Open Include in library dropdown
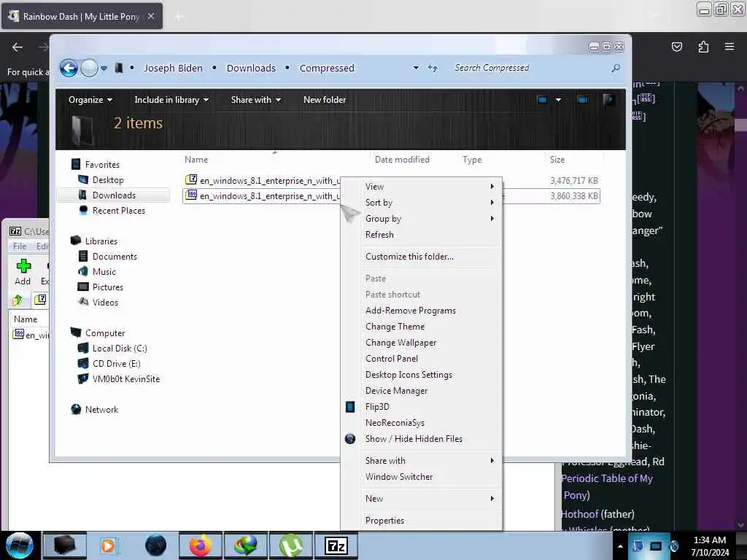This screenshot has height=560, width=747. point(171,100)
